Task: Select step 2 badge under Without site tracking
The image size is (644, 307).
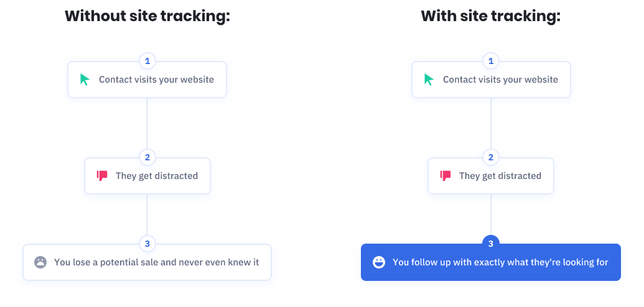Action: [147, 158]
